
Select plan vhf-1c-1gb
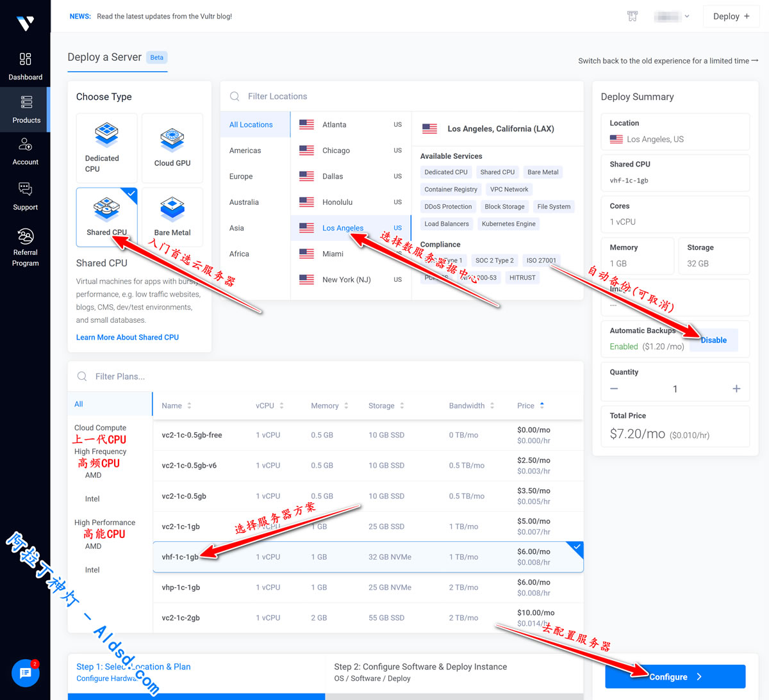368,557
